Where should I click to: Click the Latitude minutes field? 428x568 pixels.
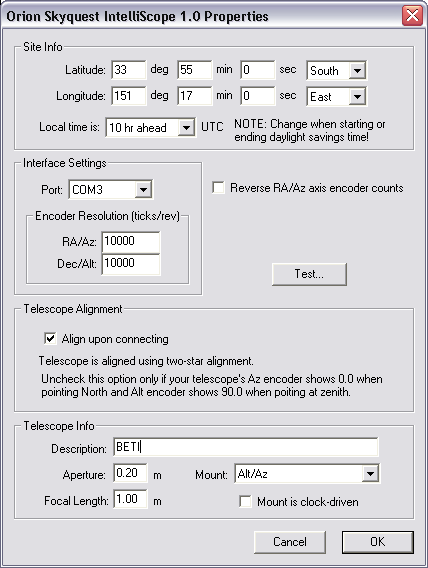[x=195, y=70]
